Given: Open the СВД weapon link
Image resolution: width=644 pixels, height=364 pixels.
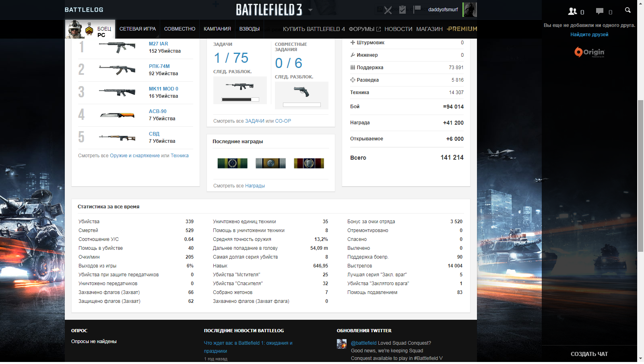Looking at the screenshot, I should pyautogui.click(x=154, y=134).
